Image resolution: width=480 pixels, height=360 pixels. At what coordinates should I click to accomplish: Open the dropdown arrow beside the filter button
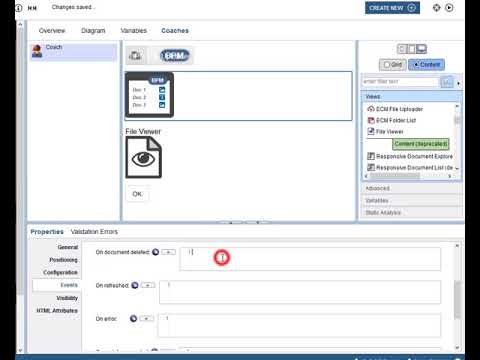pos(459,83)
